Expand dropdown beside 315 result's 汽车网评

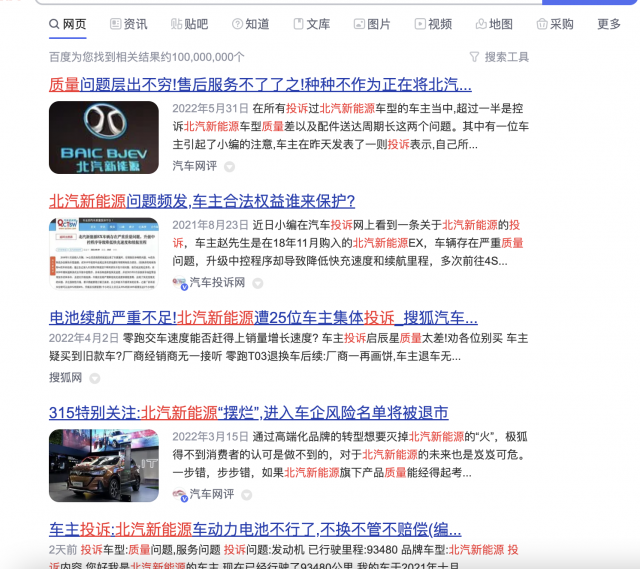tap(247, 495)
